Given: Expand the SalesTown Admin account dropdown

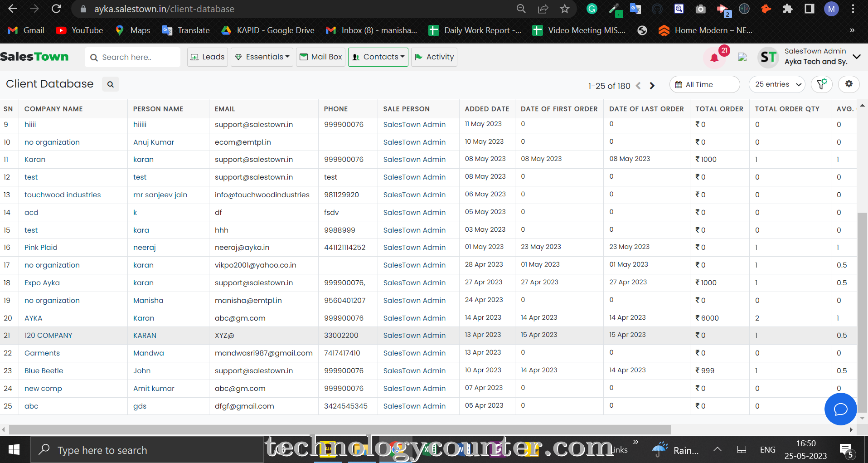Looking at the screenshot, I should click(x=857, y=57).
